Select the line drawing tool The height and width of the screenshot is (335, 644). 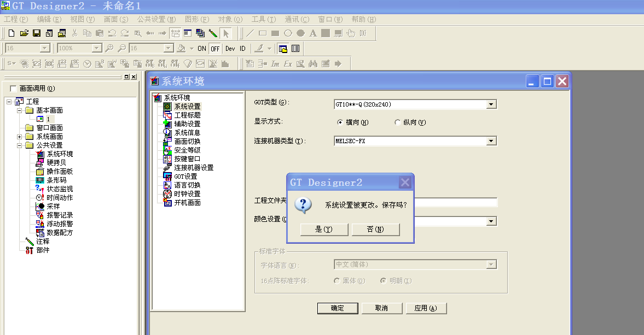[x=250, y=33]
